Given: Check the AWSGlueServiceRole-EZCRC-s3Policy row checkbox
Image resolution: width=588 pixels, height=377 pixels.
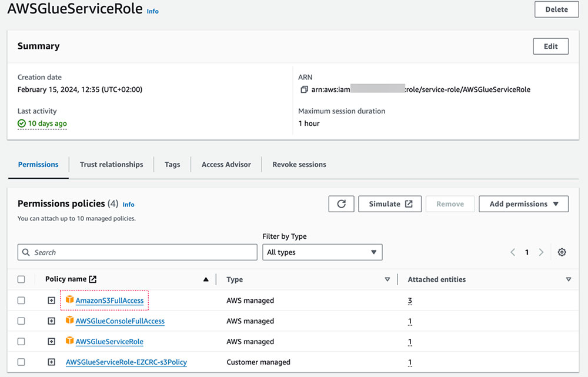Looking at the screenshot, I should pos(21,362).
